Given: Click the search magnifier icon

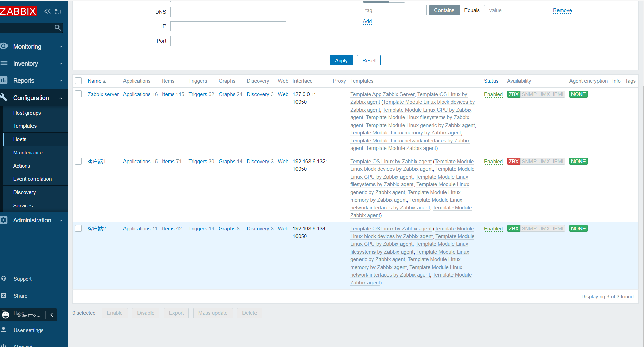Looking at the screenshot, I should pos(57,28).
